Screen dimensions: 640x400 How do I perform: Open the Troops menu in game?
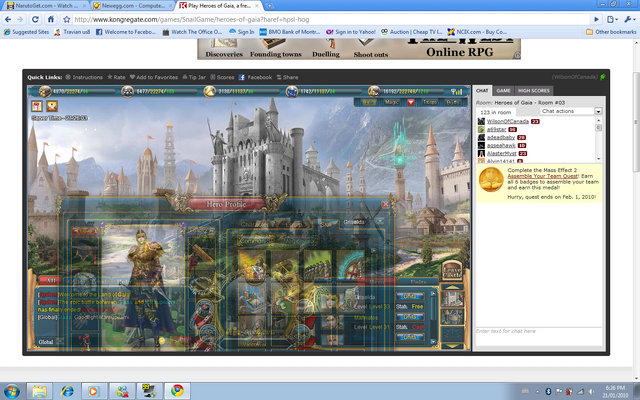[x=430, y=102]
